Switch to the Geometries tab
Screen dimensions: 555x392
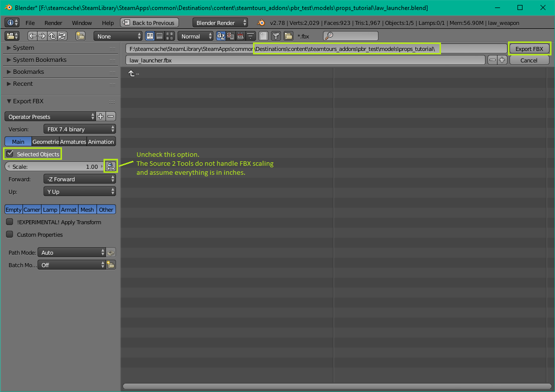coord(45,141)
